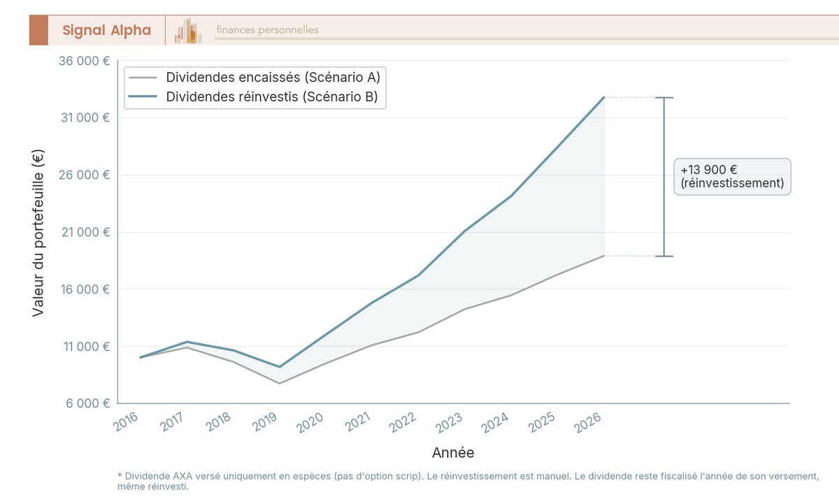Select 'Dividendes réinvestis (Scénario B)' legend entry
839x504 pixels.
point(255,97)
